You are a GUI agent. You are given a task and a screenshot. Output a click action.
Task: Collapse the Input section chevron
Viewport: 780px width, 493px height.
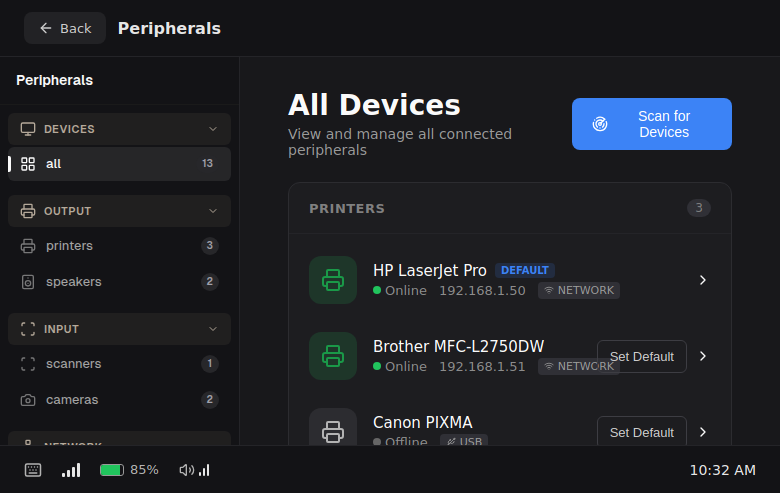click(x=212, y=329)
